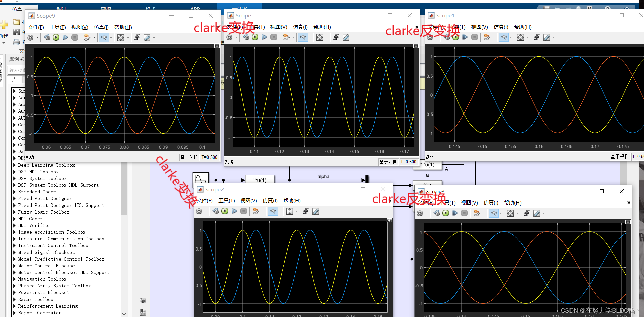Click scale axes icon in Scope window
This screenshot has height=317, width=644.
(320, 37)
